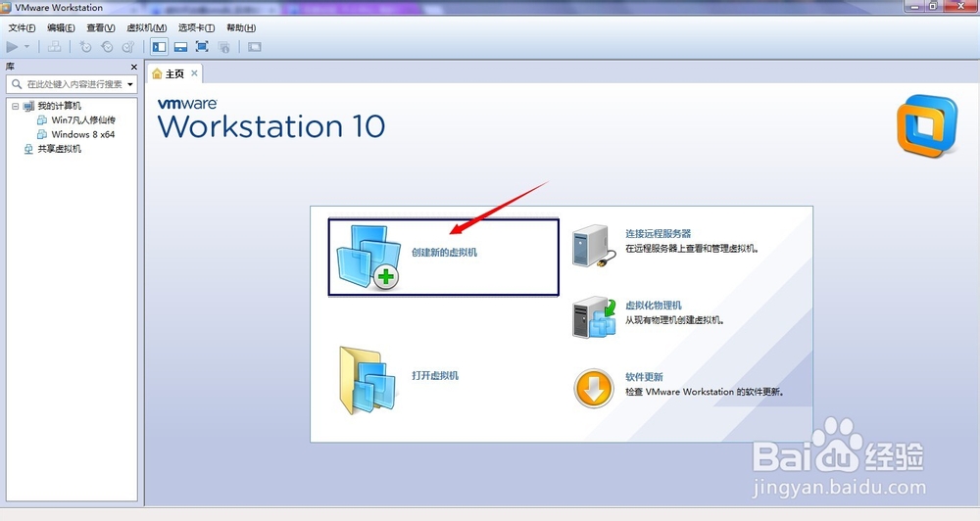Click the VMware Workstation title bar icon

tap(6, 8)
